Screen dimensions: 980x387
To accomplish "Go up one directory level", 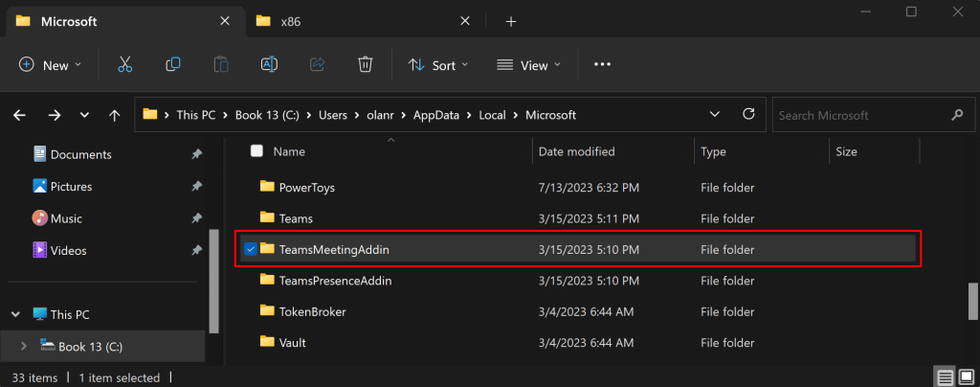I will [115, 115].
